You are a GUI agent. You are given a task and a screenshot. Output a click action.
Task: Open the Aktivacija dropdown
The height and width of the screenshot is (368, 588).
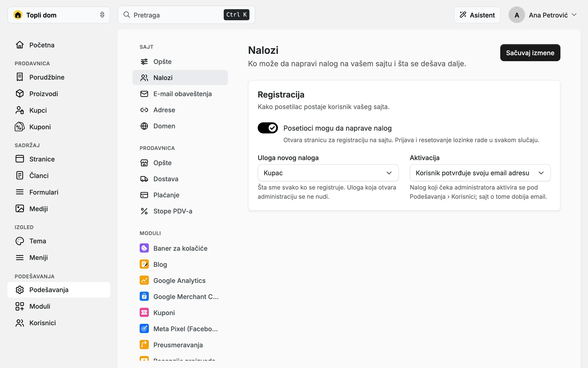click(480, 173)
